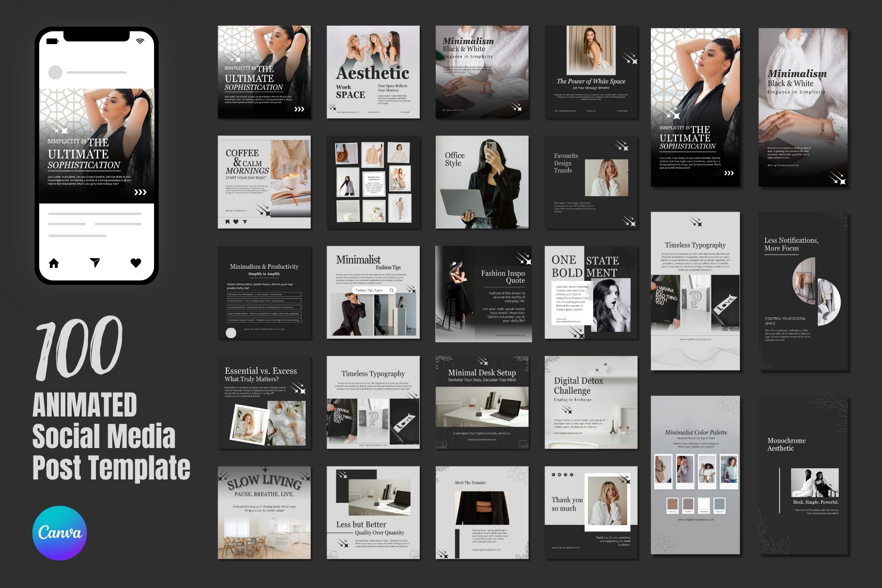Tap the home icon in phone mockup
The width and height of the screenshot is (882, 588).
(x=54, y=263)
